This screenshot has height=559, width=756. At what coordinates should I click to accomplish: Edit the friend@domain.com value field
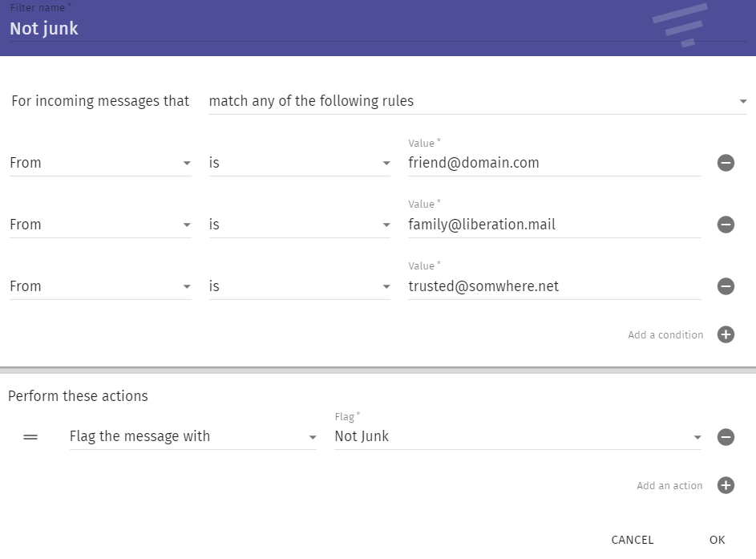[555, 163]
